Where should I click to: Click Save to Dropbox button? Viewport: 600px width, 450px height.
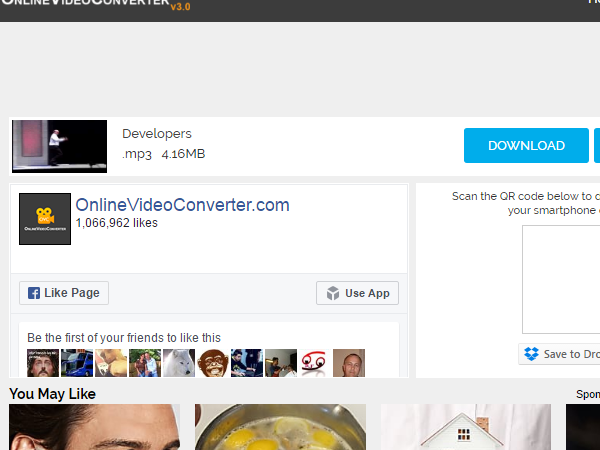(x=559, y=354)
